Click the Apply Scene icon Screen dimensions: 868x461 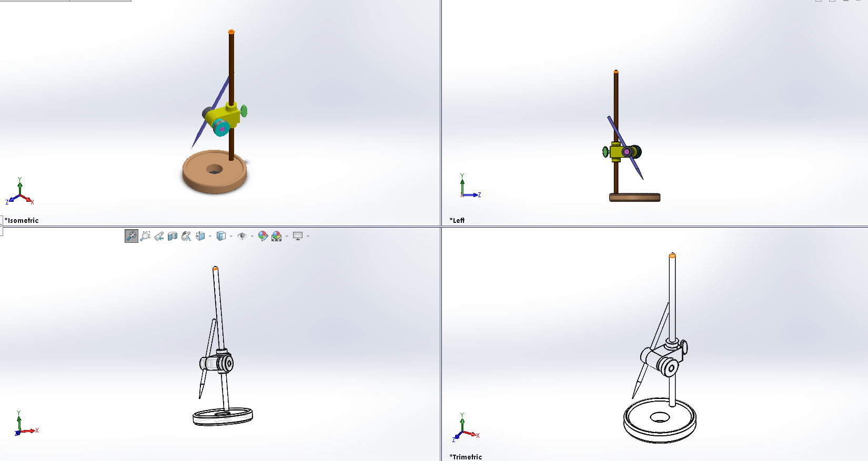click(277, 237)
